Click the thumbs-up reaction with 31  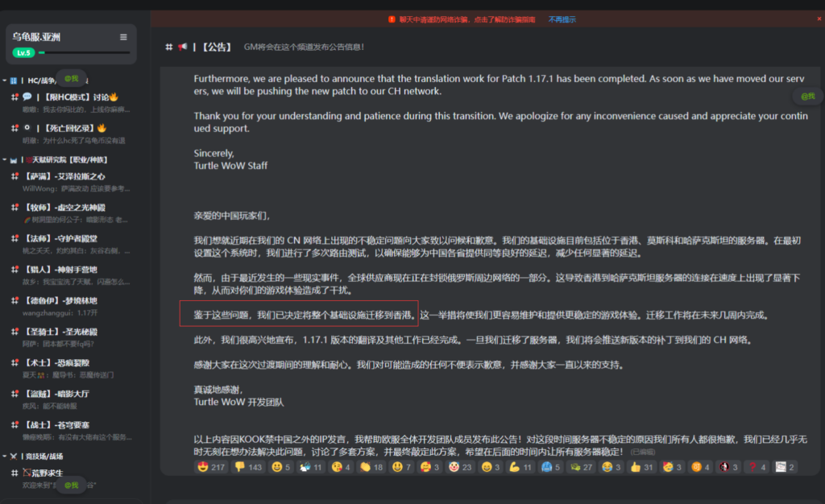click(642, 467)
